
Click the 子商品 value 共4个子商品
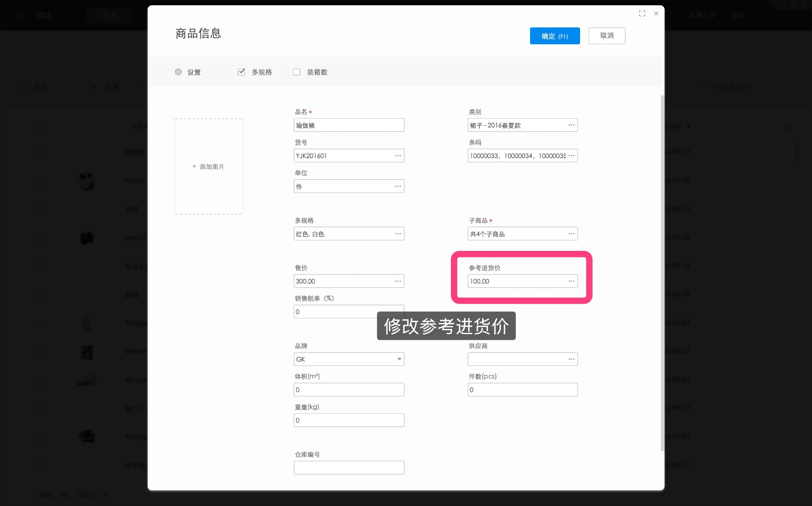click(487, 234)
